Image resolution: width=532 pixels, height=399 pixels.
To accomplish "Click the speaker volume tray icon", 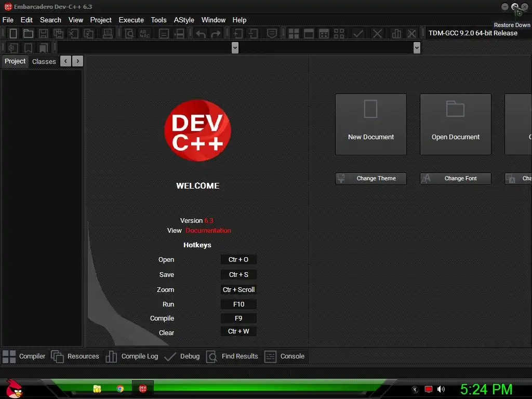I will 441,389.
